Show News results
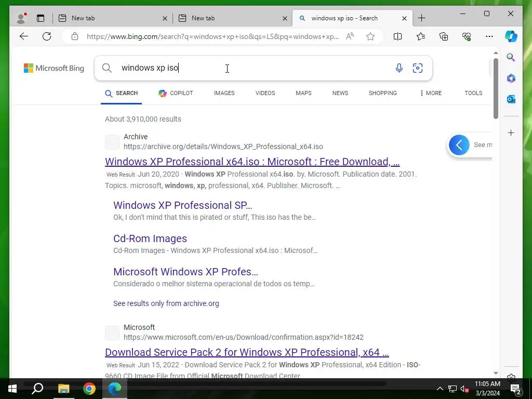Screen dimensions: 532x399 pyautogui.click(x=340, y=93)
